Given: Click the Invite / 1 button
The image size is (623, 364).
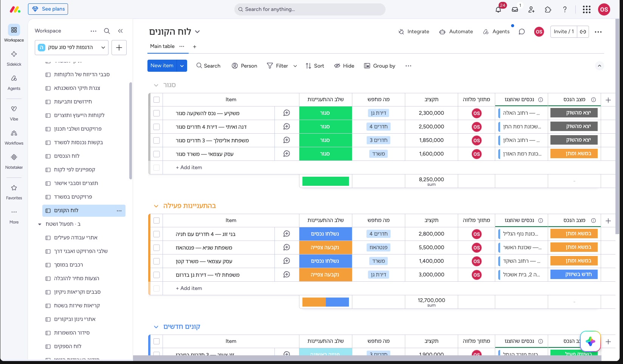Looking at the screenshot, I should (564, 32).
